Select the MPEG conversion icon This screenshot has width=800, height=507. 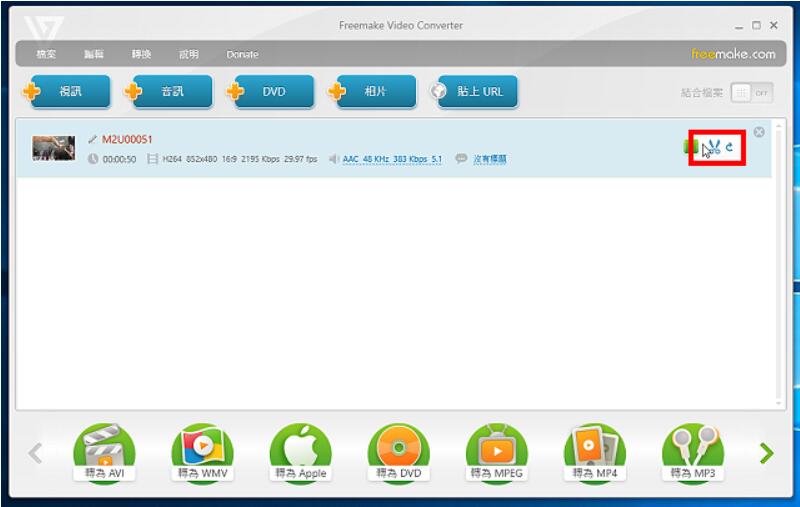click(x=497, y=453)
